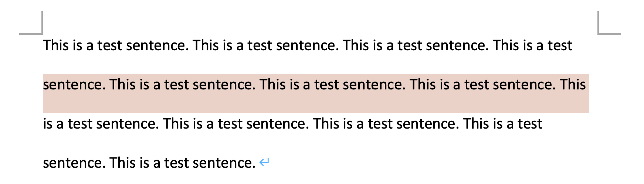Click the top-right page margin corner mark
The height and width of the screenshot is (184, 644).
coord(609,23)
